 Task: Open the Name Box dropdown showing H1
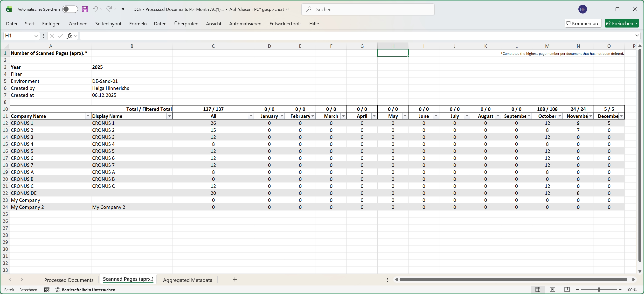point(36,36)
